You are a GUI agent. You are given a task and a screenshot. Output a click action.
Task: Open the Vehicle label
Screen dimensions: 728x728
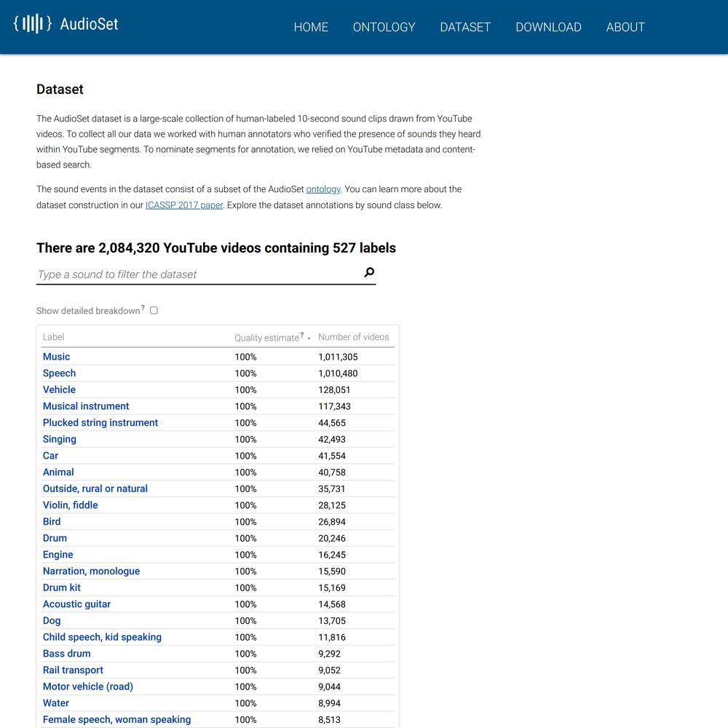click(59, 389)
